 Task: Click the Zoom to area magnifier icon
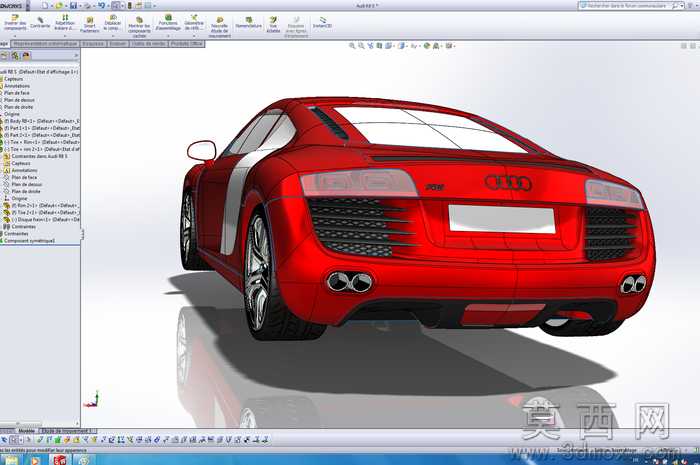361,46
